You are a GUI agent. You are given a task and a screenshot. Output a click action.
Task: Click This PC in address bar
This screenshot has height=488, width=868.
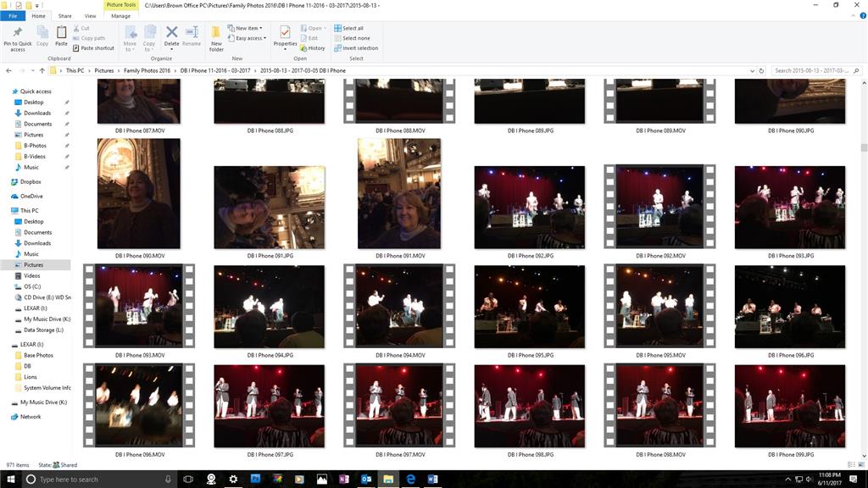click(x=75, y=71)
